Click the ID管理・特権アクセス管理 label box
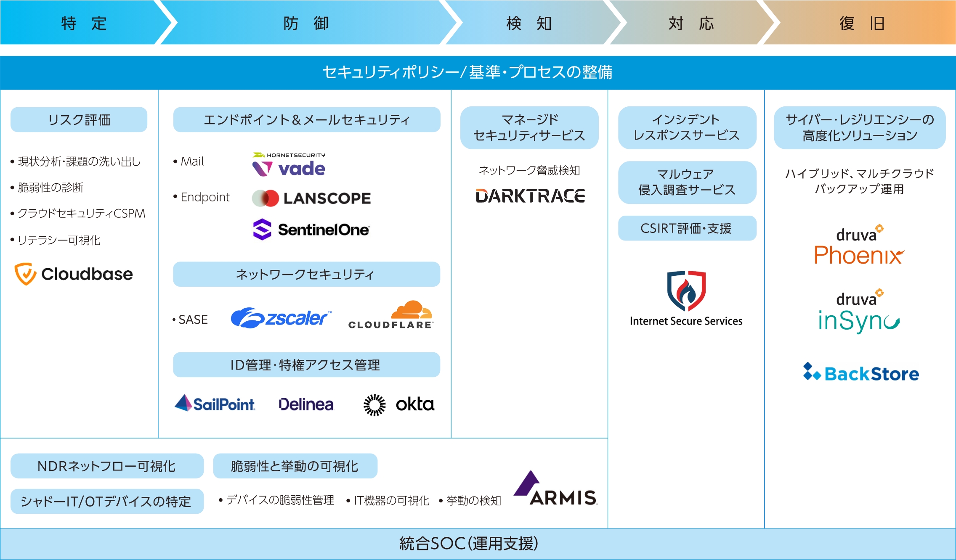 307,365
